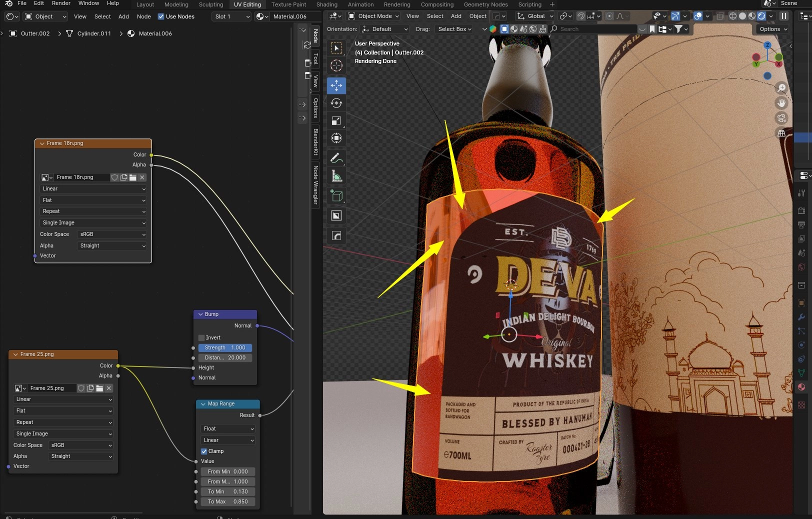This screenshot has width=812, height=519.
Task: Click Outter.002 in the breadcrumb
Action: coord(35,34)
